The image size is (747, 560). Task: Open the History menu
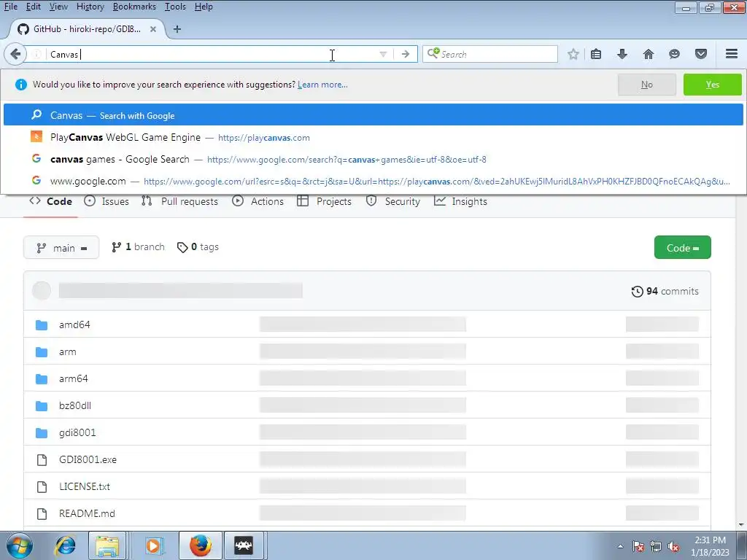90,7
